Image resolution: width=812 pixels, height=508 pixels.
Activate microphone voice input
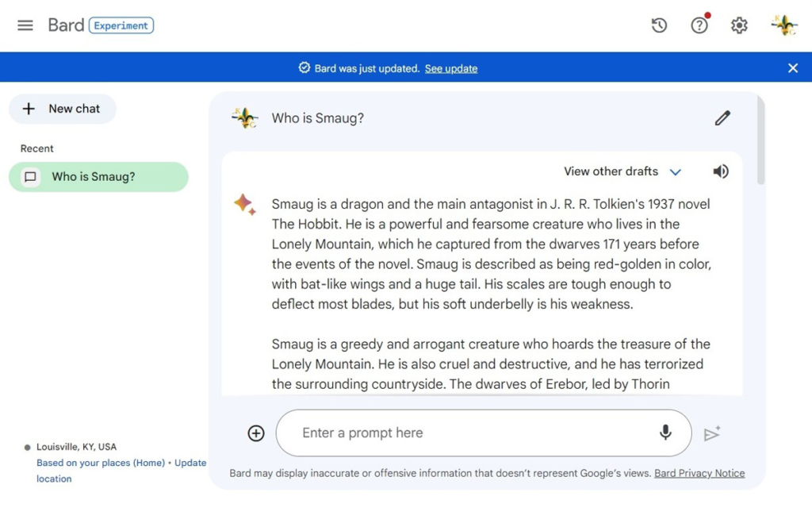click(x=665, y=433)
